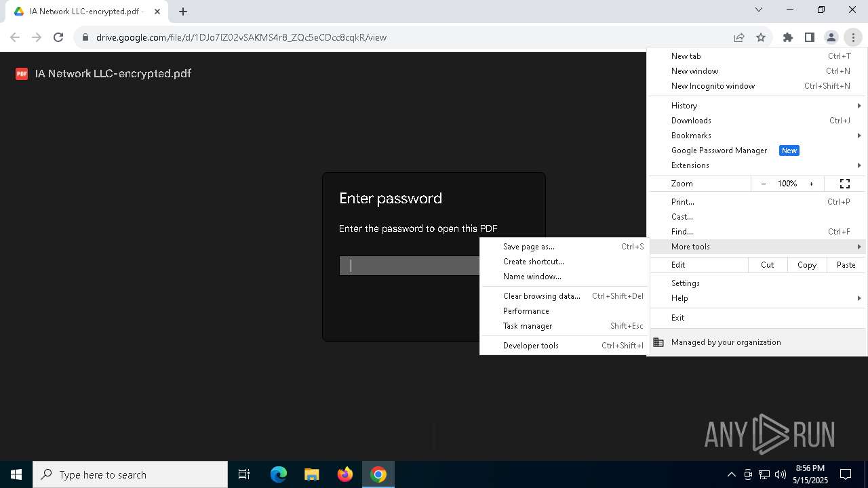Choose Cast... from menu

click(757, 217)
